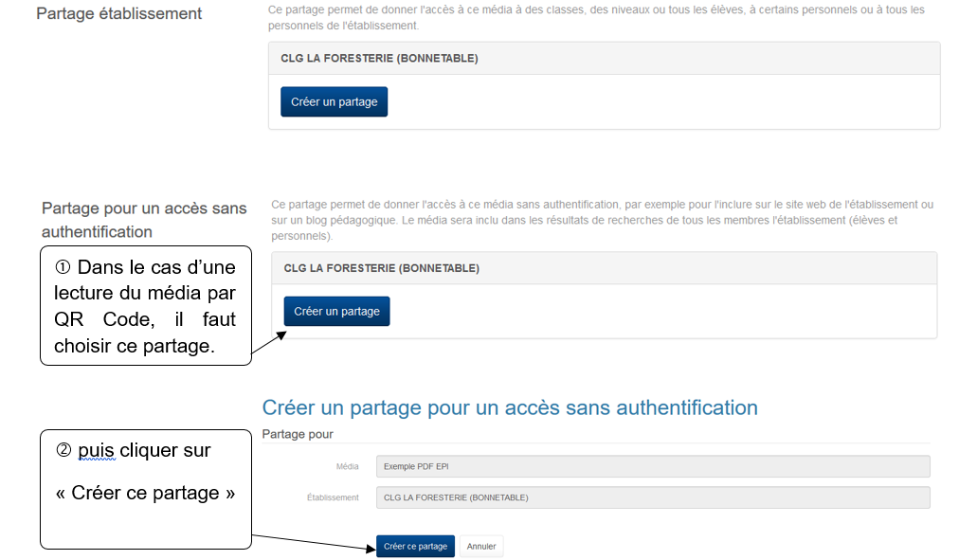Click the blue title Créer un partage pour un accès
Image resolution: width=977 pixels, height=560 pixels.
coord(509,407)
